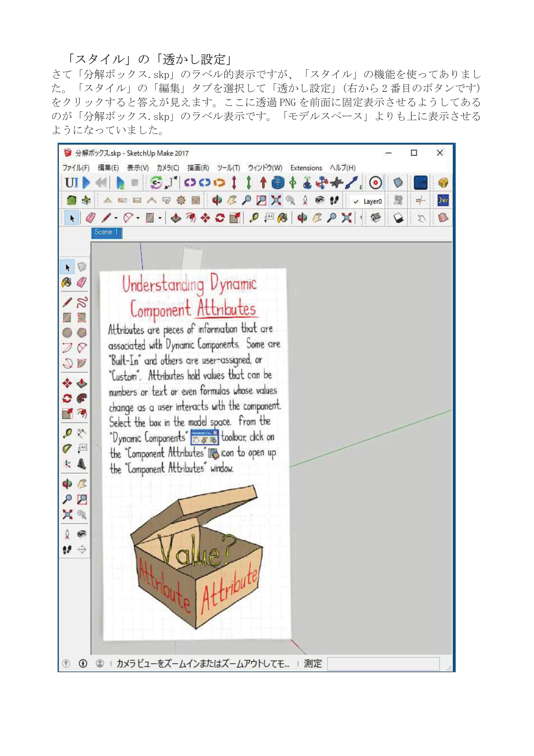Expand the Line tool dropdown arrow
The image size is (534, 756).
[x=116, y=218]
